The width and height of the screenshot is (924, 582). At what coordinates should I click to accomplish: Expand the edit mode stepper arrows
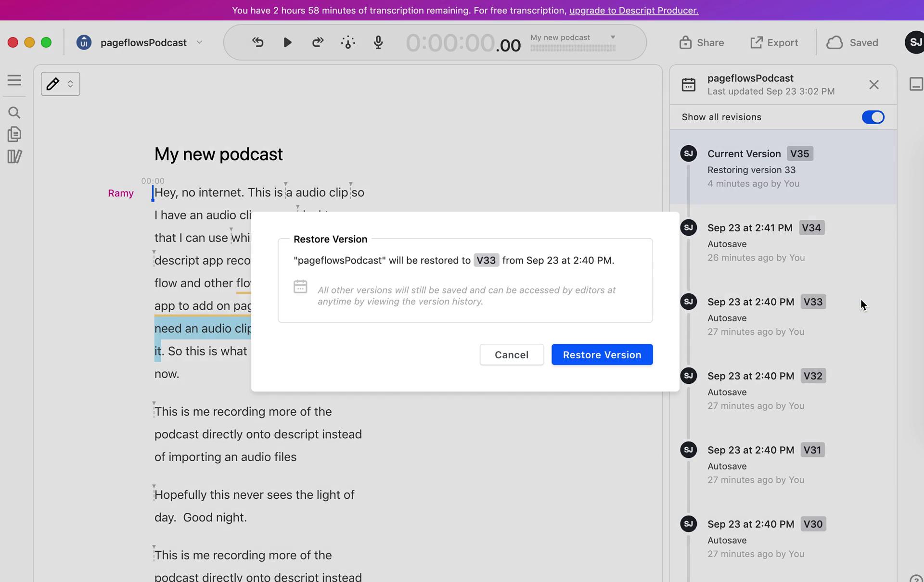[x=70, y=84]
